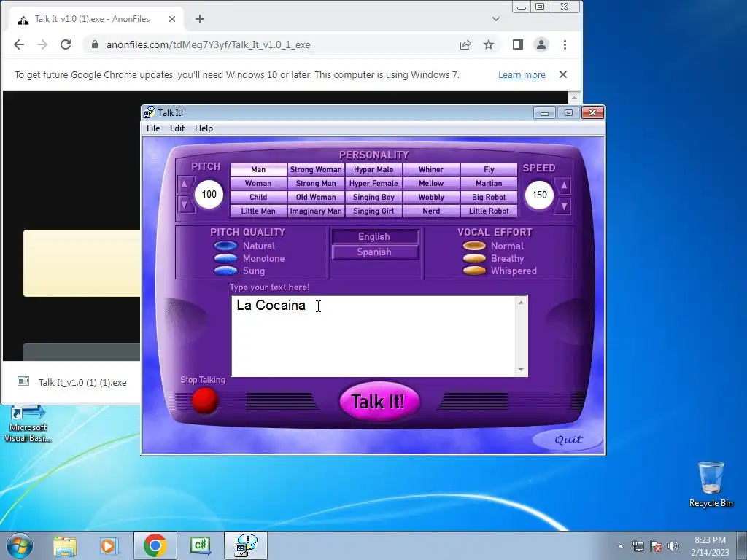Viewport: 747px width, 560px height.
Task: Click the text box scroll-up arrow
Action: [x=521, y=303]
